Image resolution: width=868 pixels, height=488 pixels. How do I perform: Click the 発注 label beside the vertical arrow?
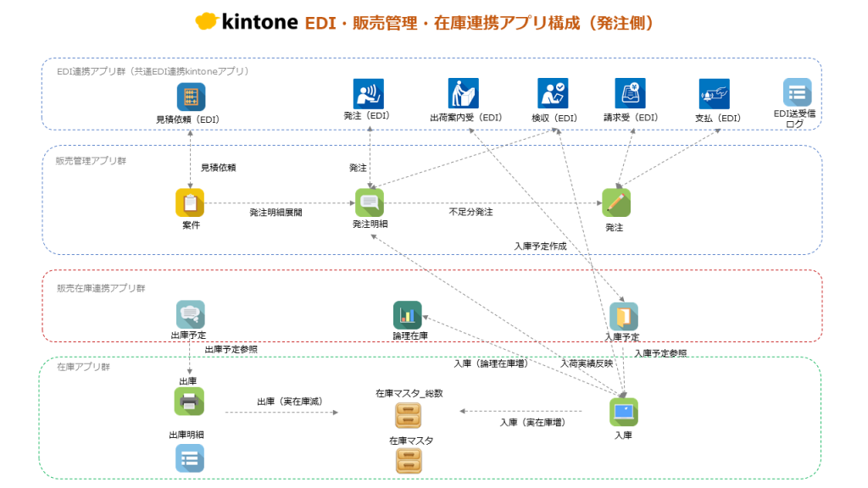[x=358, y=168]
